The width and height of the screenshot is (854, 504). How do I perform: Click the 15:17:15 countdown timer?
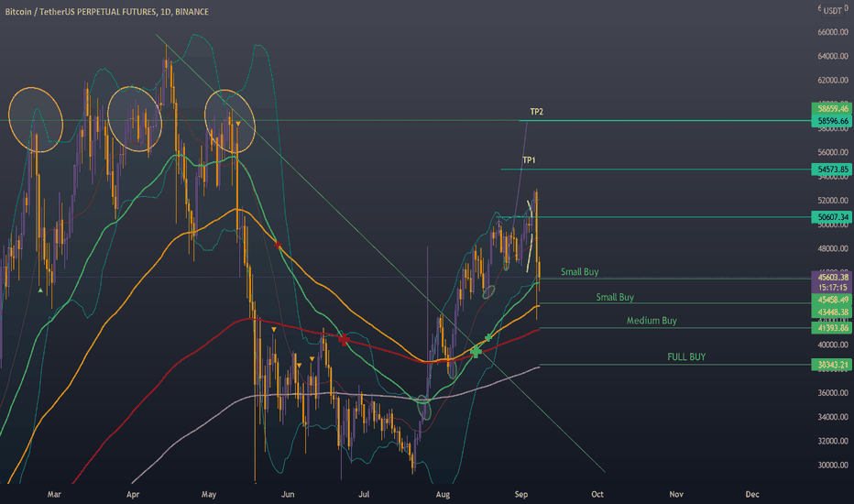832,287
